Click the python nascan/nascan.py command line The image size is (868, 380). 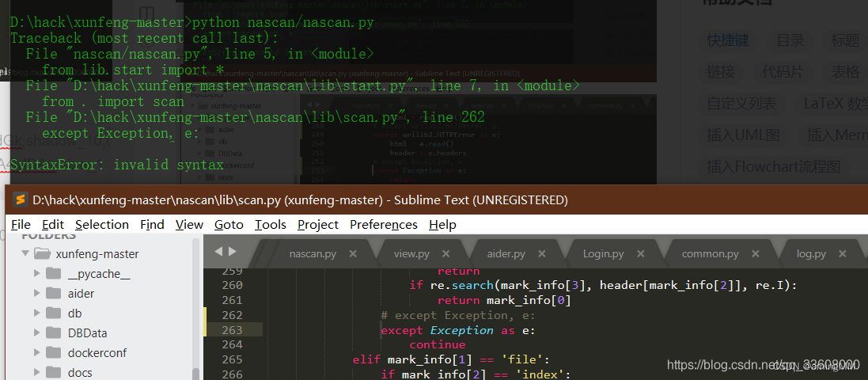pos(191,23)
